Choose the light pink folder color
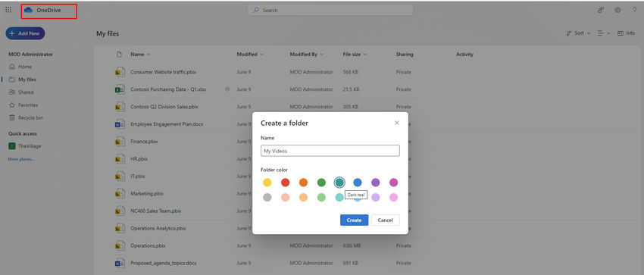Image resolution: width=644 pixels, height=275 pixels. pyautogui.click(x=393, y=198)
